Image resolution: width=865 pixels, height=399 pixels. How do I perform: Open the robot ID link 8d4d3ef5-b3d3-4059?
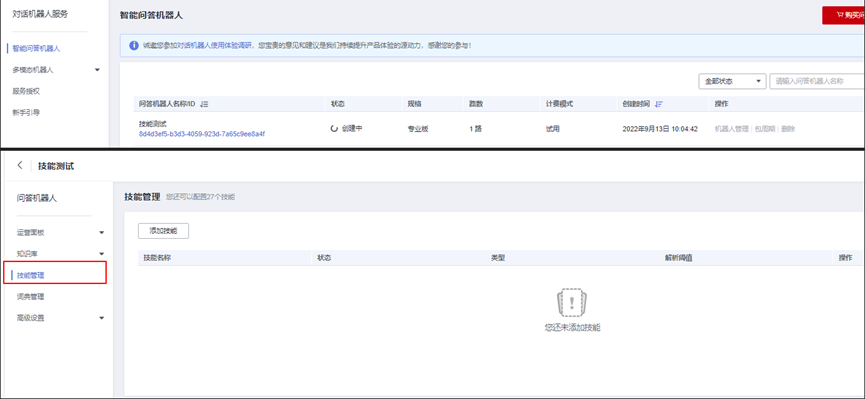click(202, 134)
